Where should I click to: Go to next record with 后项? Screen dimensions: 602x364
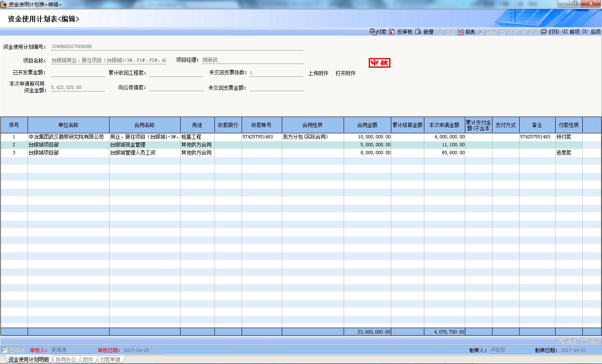click(x=586, y=32)
